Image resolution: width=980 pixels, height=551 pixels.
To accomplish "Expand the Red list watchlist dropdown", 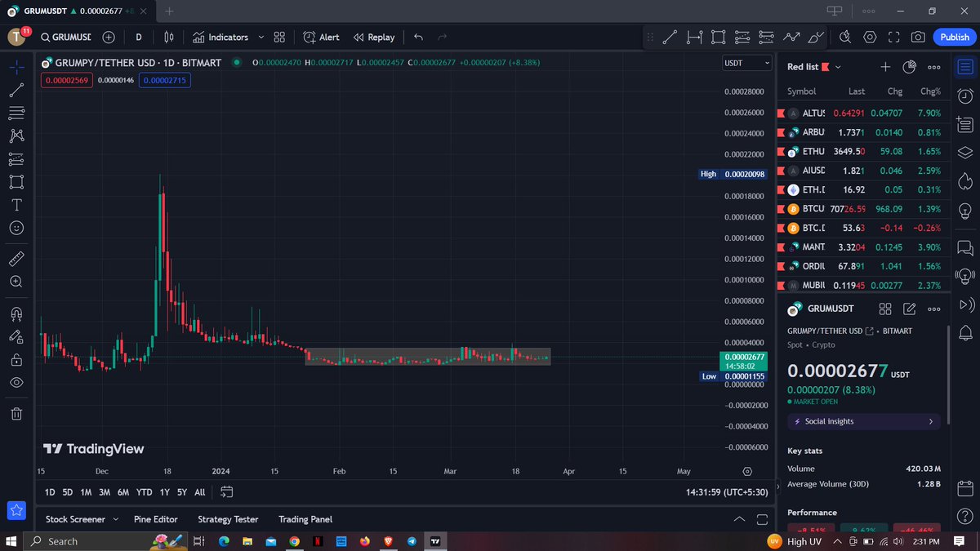I will pos(814,67).
